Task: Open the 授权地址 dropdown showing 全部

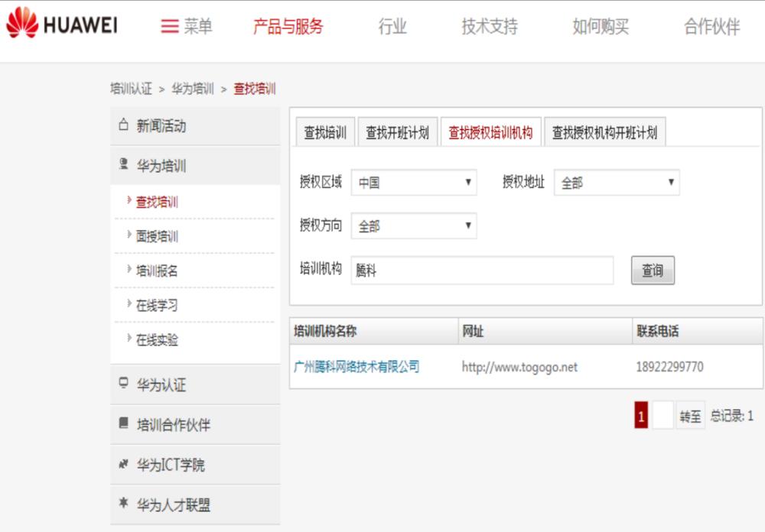Action: (x=617, y=183)
